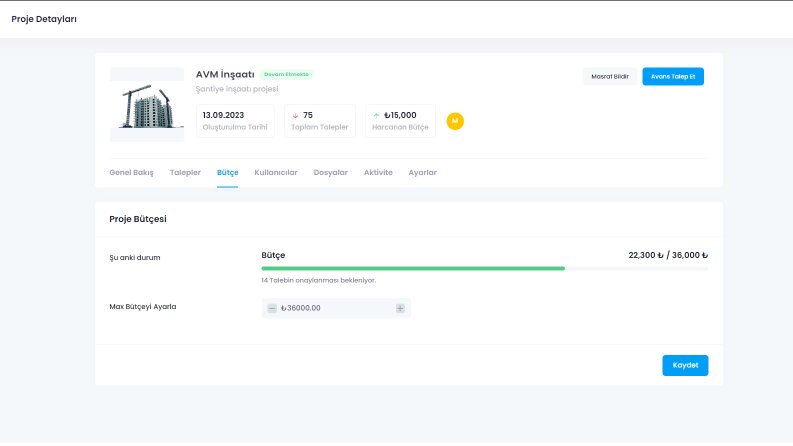Open the Kullanıcılar tab
The height and width of the screenshot is (446, 793).
coord(276,172)
